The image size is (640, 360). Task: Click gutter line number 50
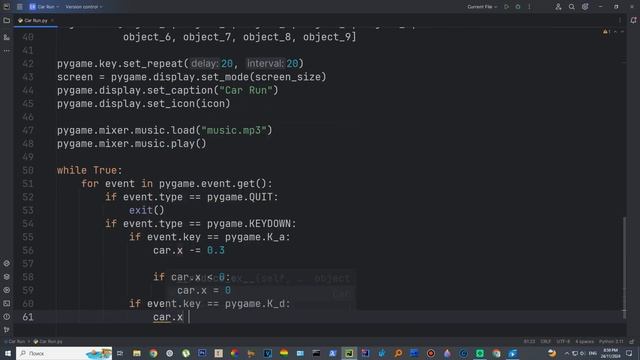(28, 170)
